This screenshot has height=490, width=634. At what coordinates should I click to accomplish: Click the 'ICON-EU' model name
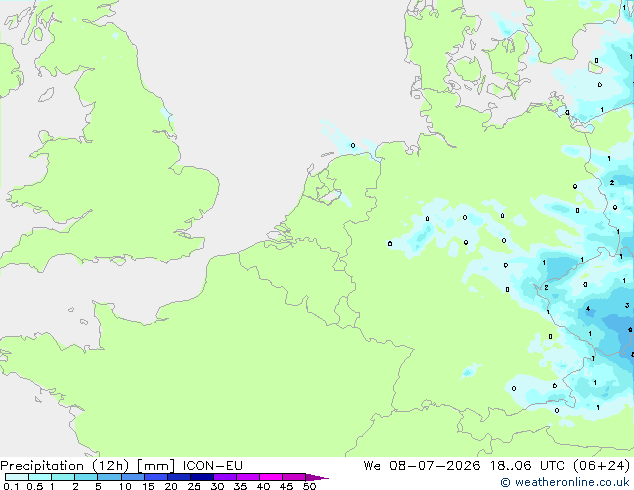tap(213, 466)
